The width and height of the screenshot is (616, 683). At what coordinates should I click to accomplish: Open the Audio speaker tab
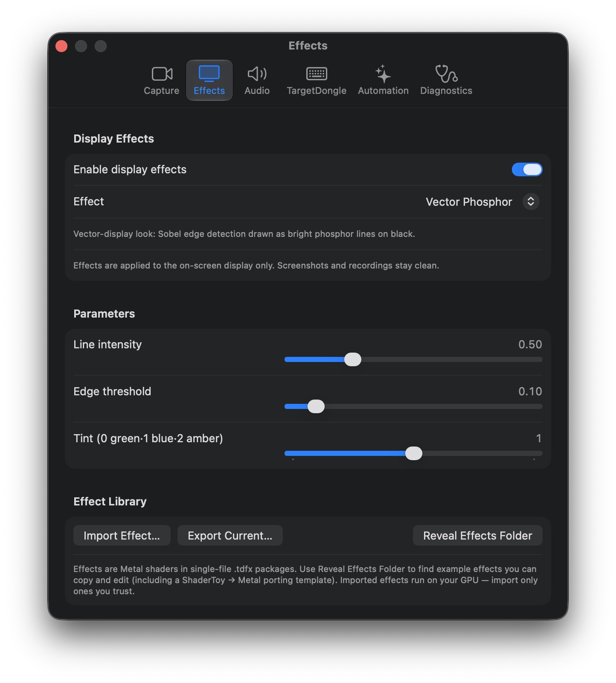(x=257, y=80)
